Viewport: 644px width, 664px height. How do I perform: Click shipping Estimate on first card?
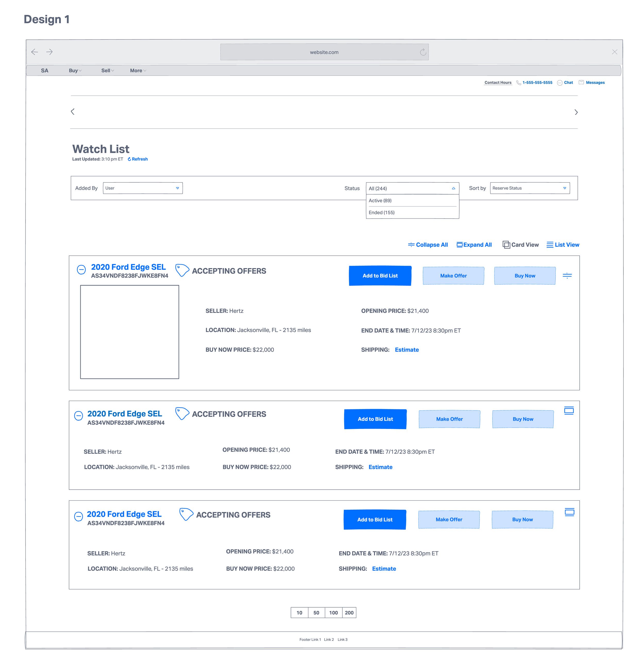coord(407,350)
